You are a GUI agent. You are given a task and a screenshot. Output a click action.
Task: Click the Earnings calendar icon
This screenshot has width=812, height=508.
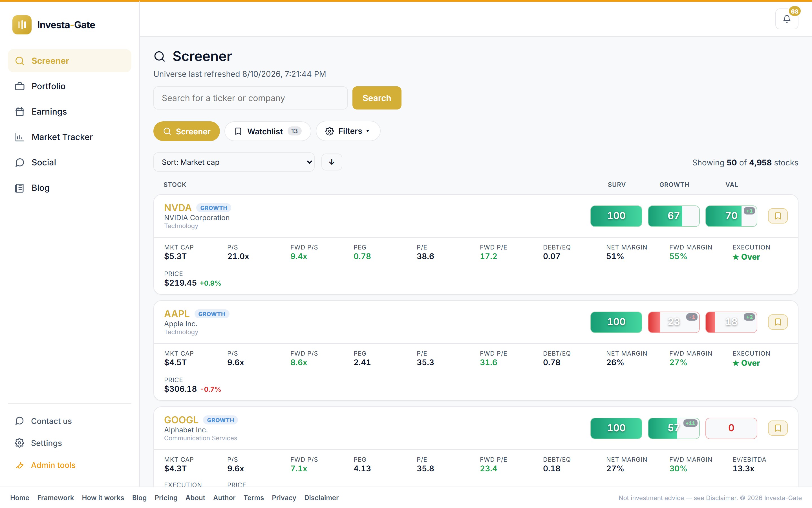tap(20, 111)
